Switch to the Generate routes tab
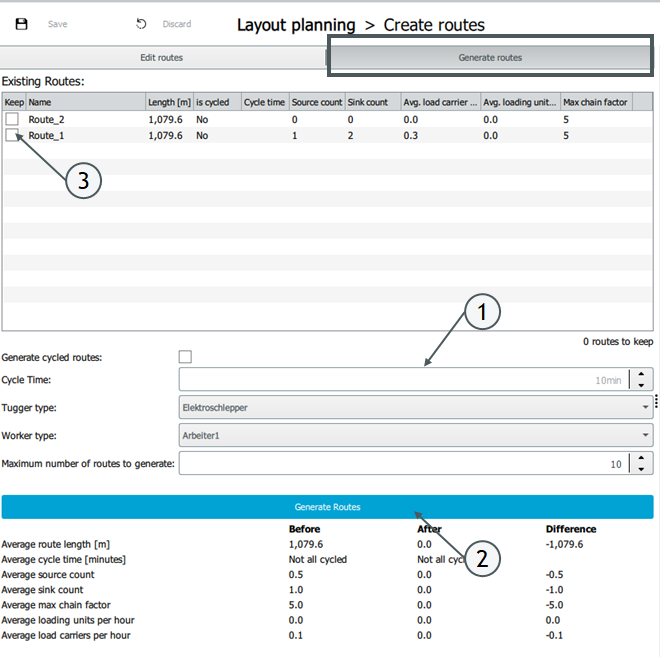 (x=490, y=58)
